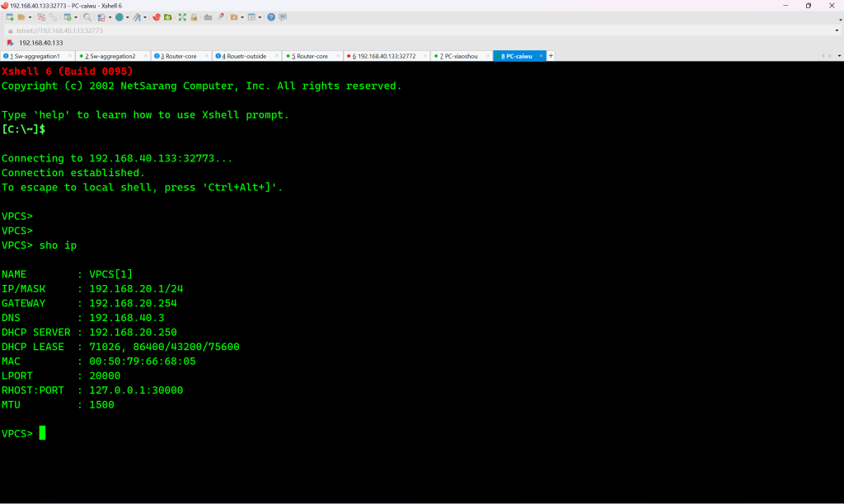Click the red Xagent swirl icon
844x504 pixels.
156,17
